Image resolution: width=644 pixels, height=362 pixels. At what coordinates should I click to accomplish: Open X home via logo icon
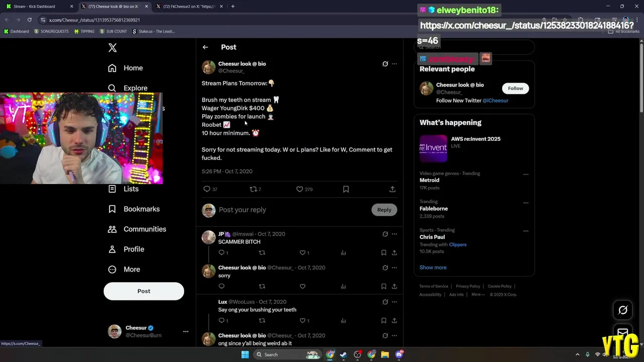tap(113, 48)
